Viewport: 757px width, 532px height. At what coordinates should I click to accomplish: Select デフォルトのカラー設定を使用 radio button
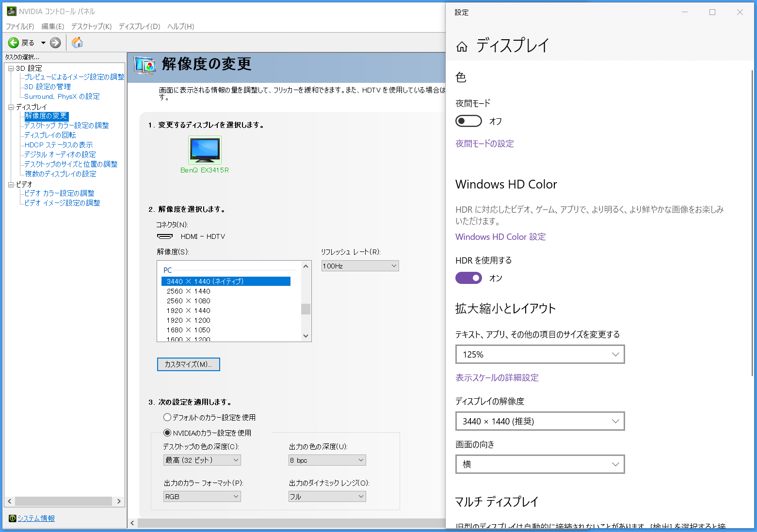coord(167,417)
